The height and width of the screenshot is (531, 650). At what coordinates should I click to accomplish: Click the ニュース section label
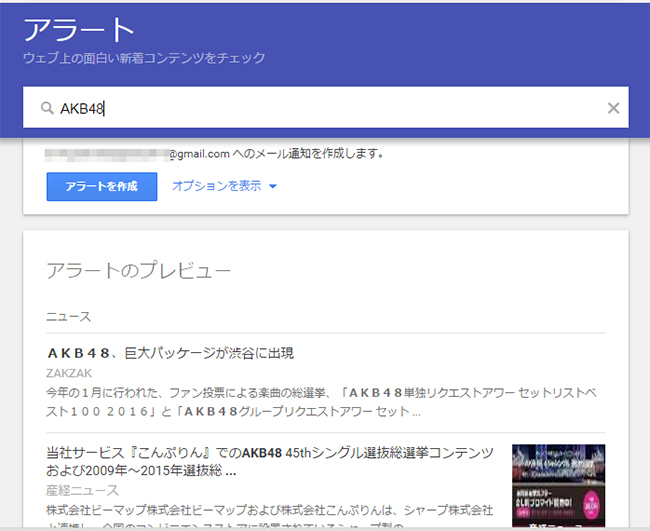coord(68,317)
